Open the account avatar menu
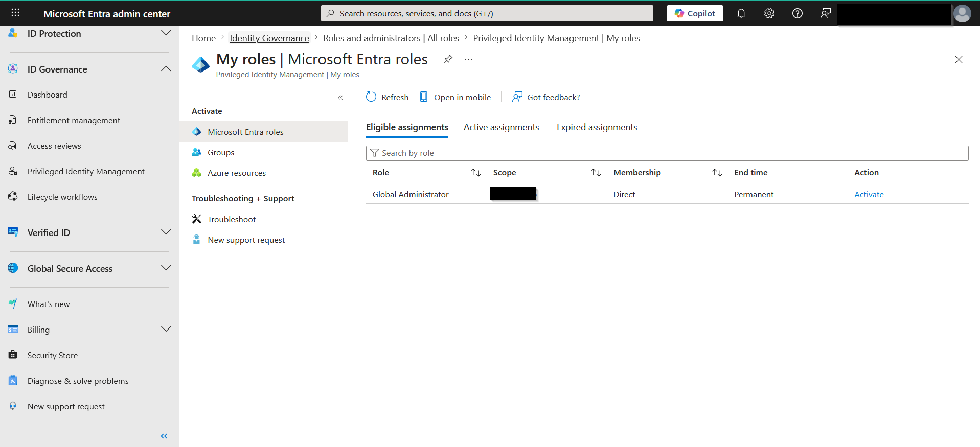This screenshot has width=980, height=447. (962, 14)
